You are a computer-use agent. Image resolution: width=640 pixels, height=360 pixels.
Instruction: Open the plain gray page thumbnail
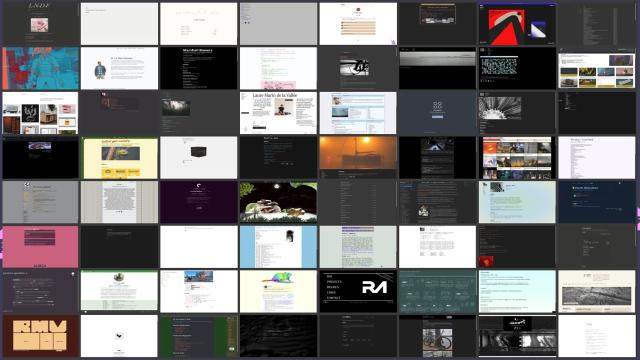[278, 24]
